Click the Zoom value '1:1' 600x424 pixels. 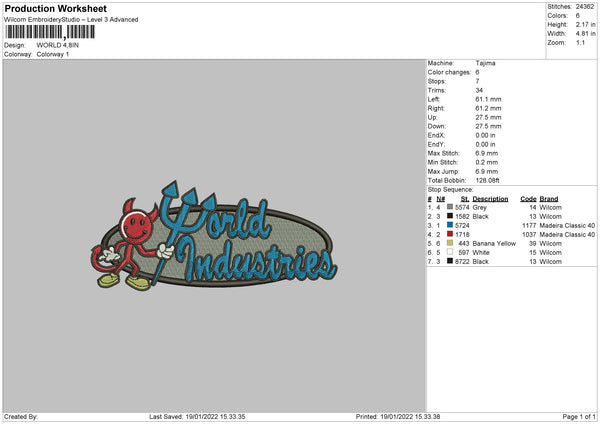(580, 42)
